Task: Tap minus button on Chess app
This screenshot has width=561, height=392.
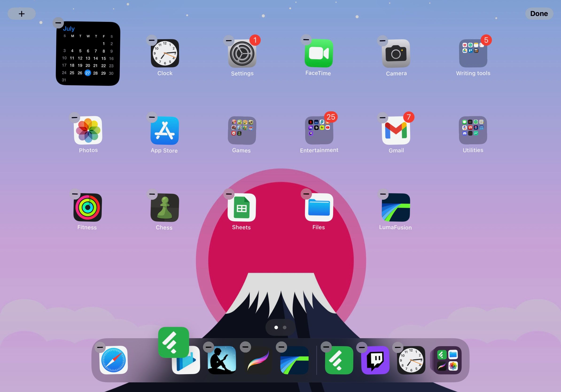Action: (x=152, y=194)
